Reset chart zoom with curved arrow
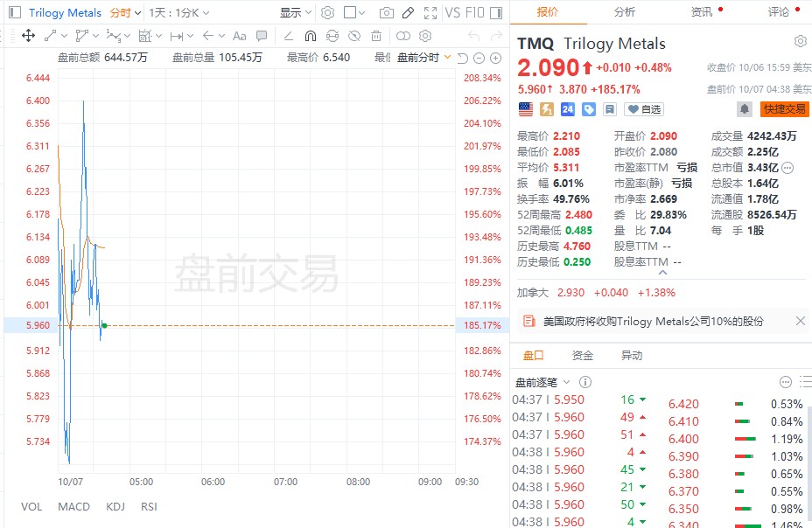This screenshot has width=812, height=528. click(463, 58)
